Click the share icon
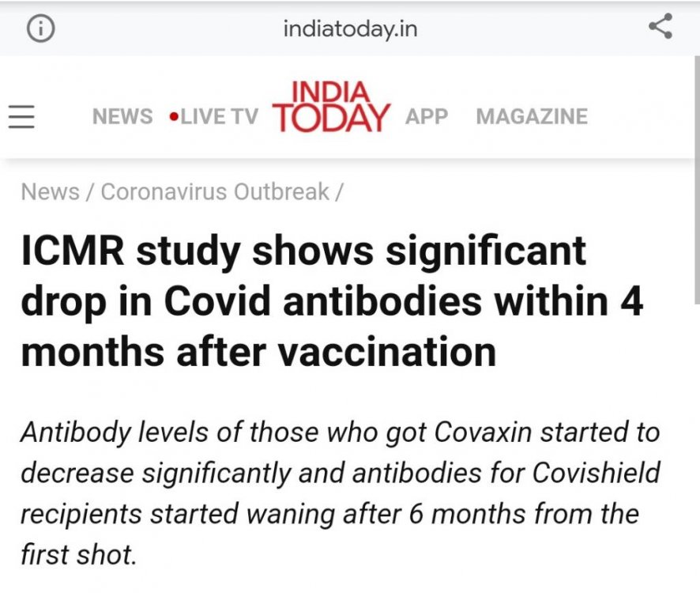 [660, 27]
